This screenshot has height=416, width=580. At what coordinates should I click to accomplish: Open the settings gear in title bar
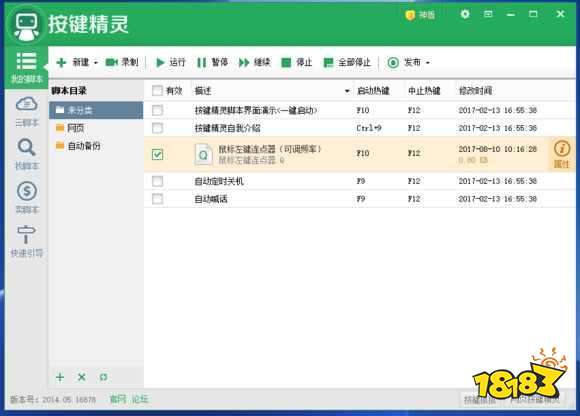pyautogui.click(x=465, y=14)
